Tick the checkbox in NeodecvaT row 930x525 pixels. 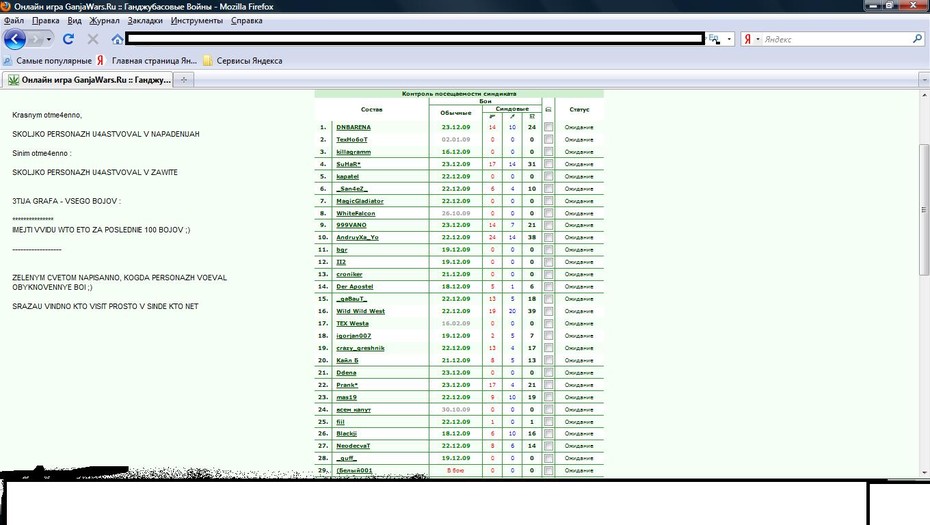click(548, 446)
